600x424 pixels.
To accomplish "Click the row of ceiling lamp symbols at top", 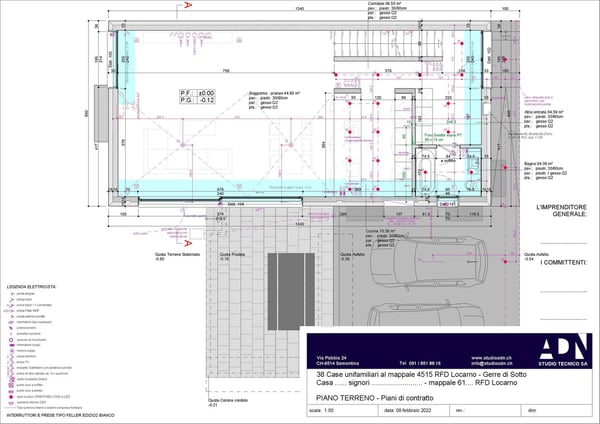I will tap(193, 36).
